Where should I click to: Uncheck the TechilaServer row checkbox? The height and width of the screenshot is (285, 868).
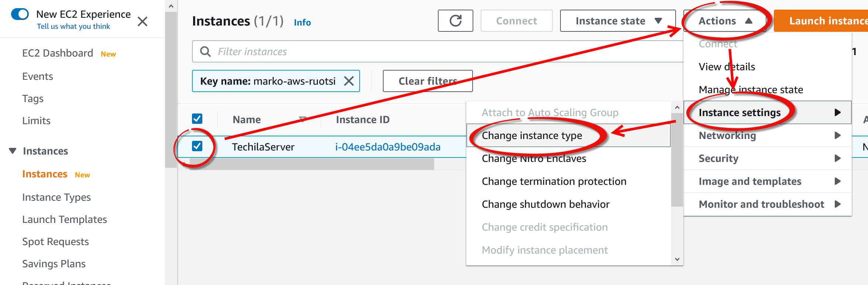coord(197,146)
